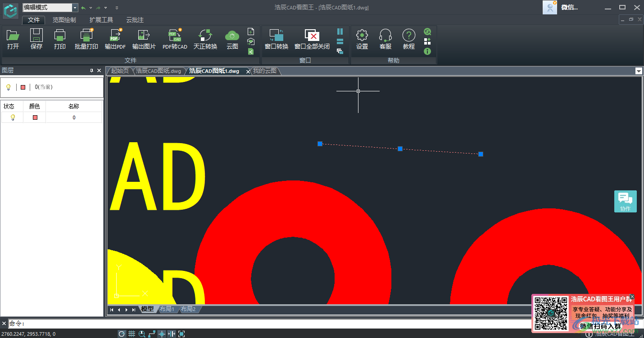The width and height of the screenshot is (644, 338).
Task: Go to last layout tab arrow
Action: pyautogui.click(x=134, y=310)
